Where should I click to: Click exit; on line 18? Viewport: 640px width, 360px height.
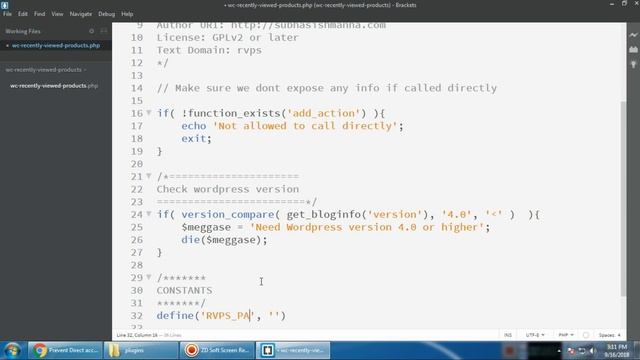(x=196, y=138)
